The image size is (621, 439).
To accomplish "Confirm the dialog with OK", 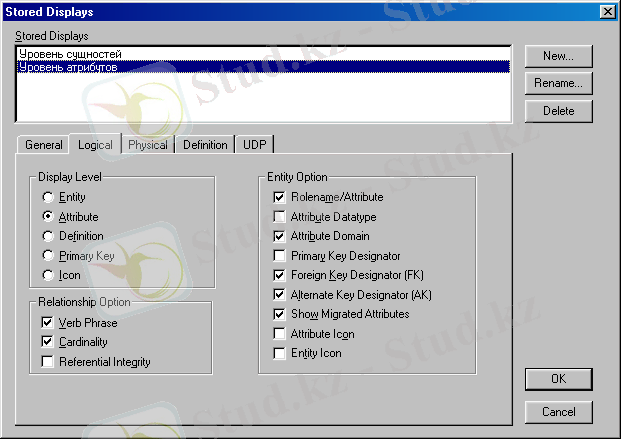I will (x=558, y=379).
